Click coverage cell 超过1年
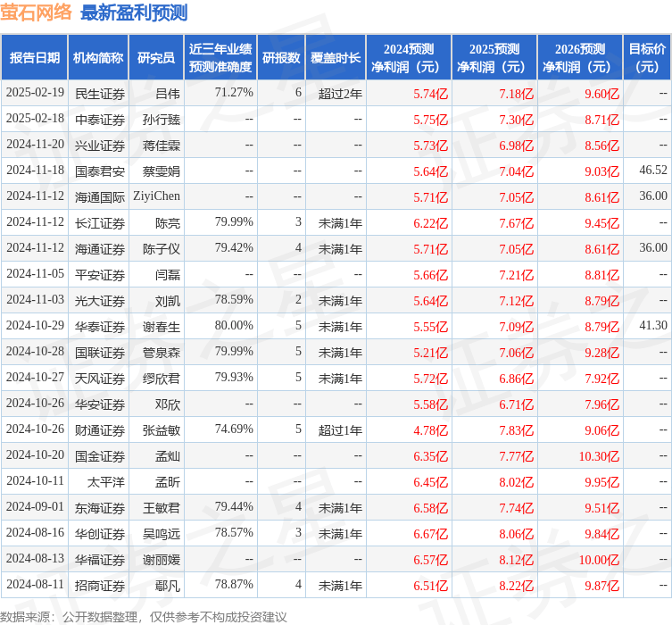 (340, 430)
